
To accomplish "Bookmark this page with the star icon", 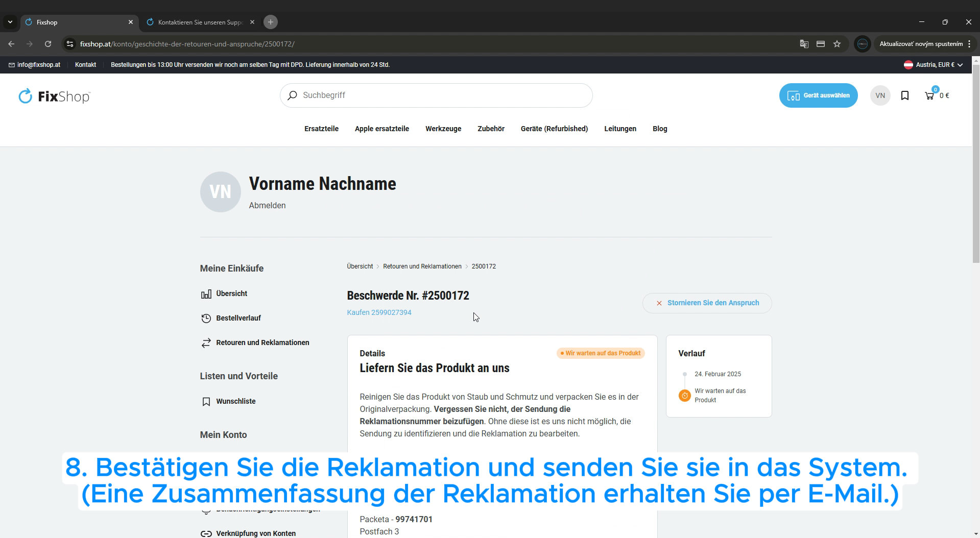I will pos(837,44).
